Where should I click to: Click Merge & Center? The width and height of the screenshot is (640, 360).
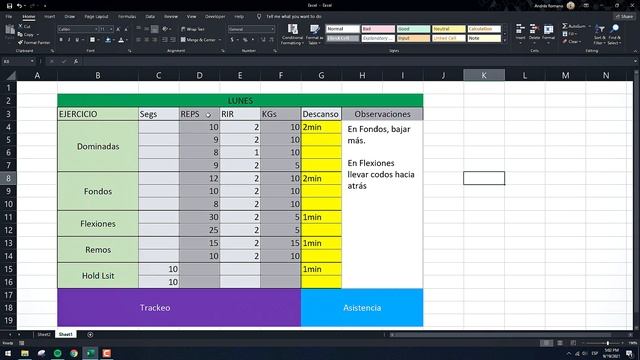198,40
